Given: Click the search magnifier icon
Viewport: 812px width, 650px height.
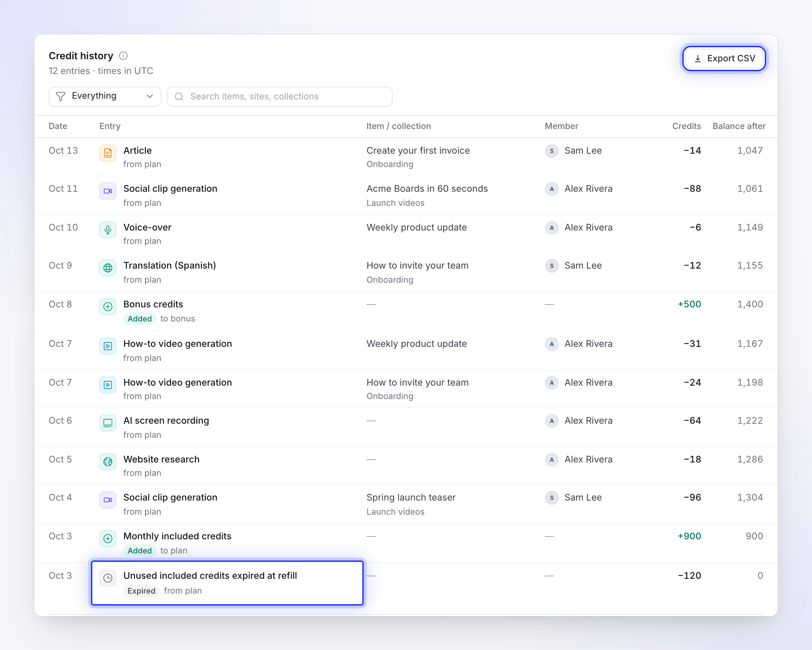Looking at the screenshot, I should pos(179,97).
